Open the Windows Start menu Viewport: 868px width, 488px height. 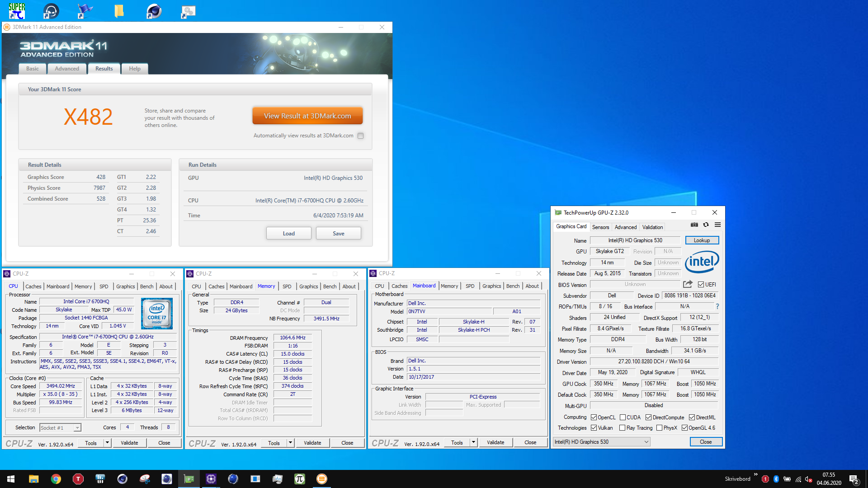coord(11,479)
